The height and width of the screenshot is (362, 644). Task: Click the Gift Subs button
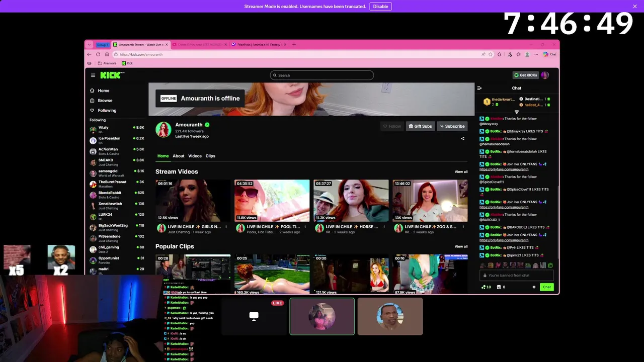(420, 126)
